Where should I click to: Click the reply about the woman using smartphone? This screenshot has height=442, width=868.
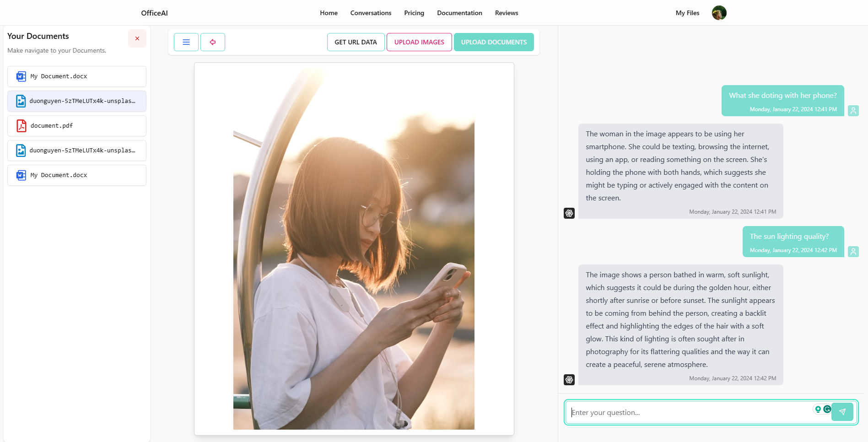point(681,171)
